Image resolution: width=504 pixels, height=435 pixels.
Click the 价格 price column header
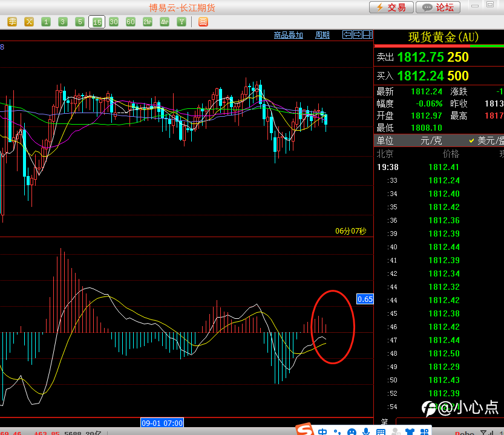click(x=451, y=154)
